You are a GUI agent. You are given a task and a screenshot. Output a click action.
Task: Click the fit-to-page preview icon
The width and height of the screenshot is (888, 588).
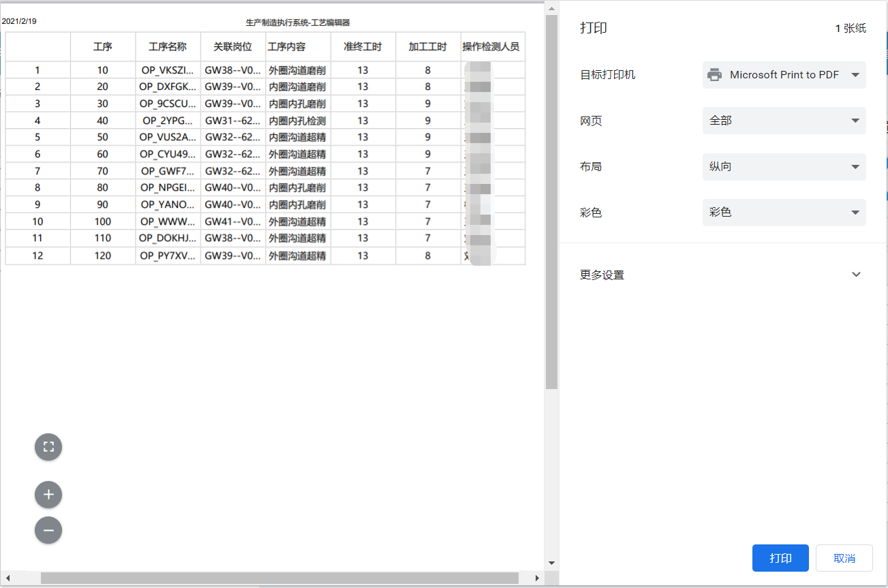click(48, 447)
